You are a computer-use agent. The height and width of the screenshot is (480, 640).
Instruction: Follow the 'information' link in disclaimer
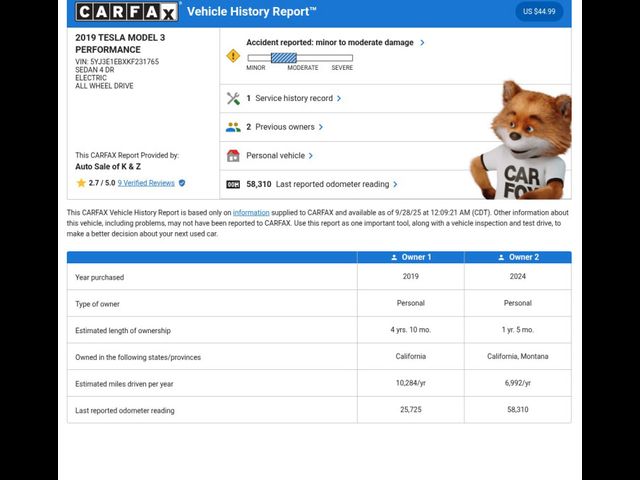[x=251, y=212]
